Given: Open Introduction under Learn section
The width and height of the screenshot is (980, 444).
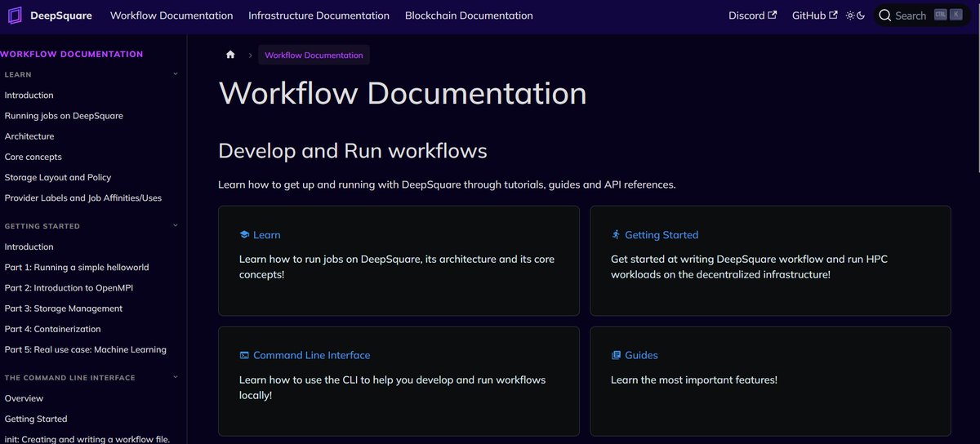Looking at the screenshot, I should 29,95.
